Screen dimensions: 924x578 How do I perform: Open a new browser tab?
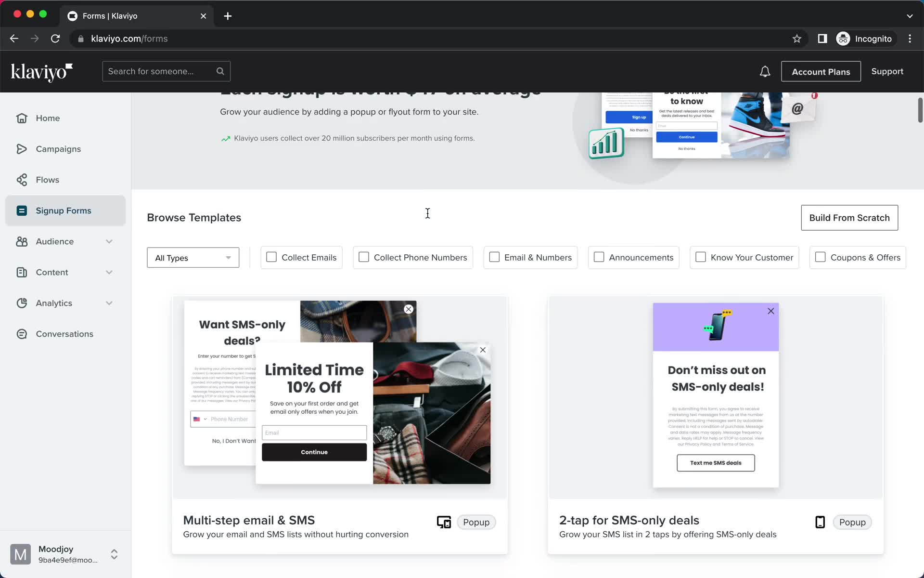tap(228, 16)
